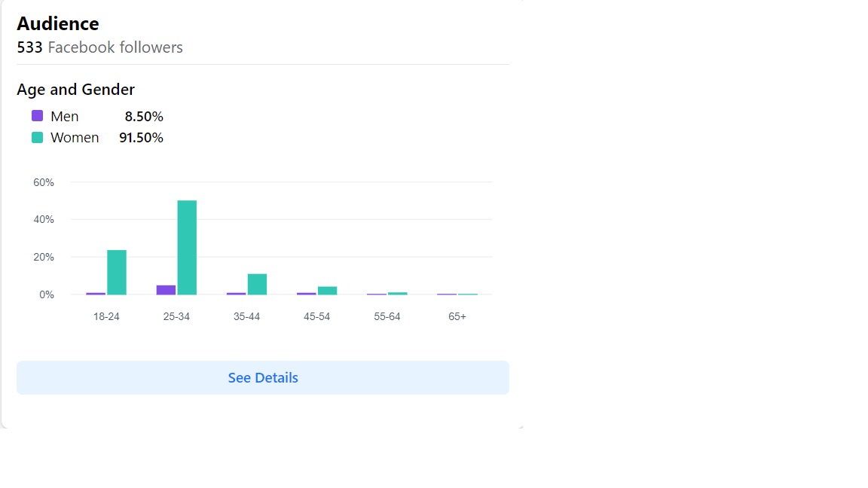Click the teal Women legend swatch
The height and width of the screenshot is (488, 868).
pos(37,137)
